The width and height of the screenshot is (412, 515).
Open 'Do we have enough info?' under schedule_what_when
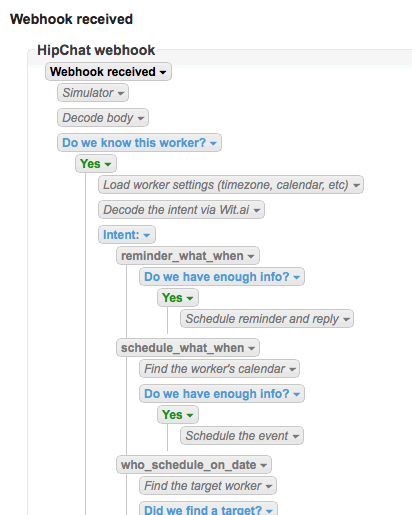pyautogui.click(x=222, y=394)
